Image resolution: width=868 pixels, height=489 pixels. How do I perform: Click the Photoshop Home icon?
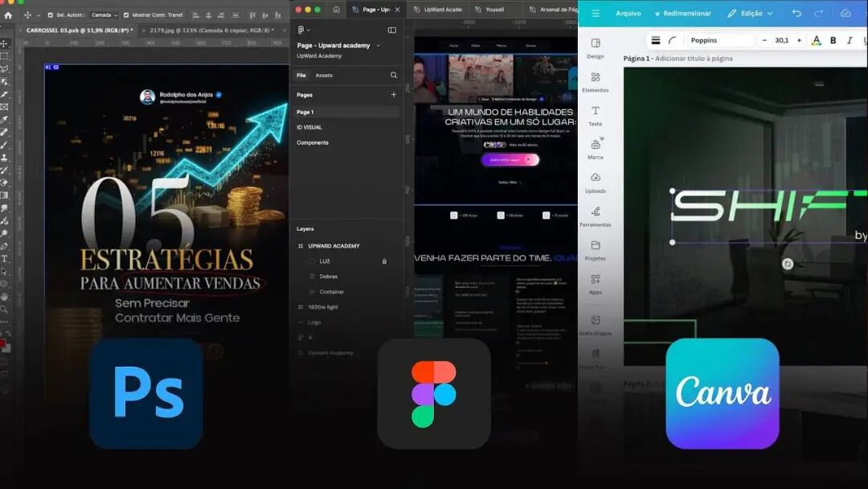tap(8, 15)
